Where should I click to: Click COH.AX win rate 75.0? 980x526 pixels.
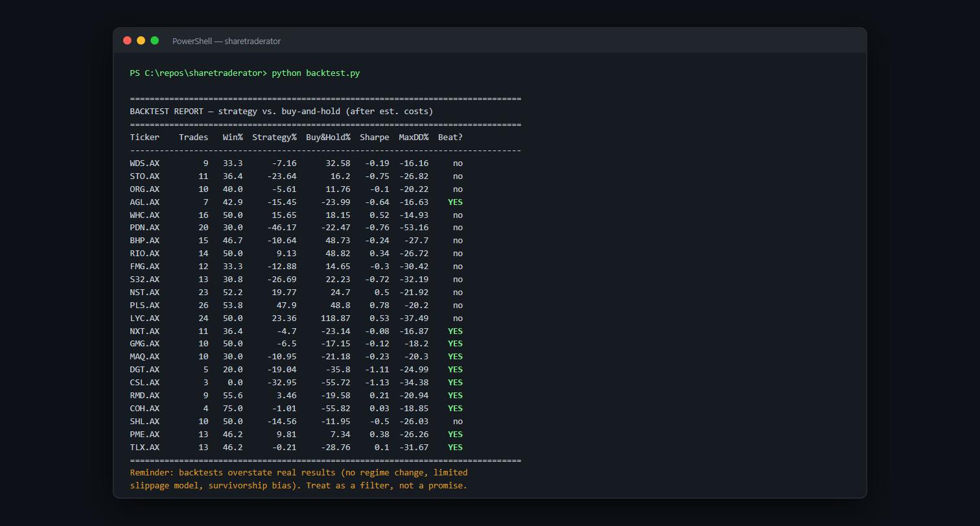[x=233, y=408]
